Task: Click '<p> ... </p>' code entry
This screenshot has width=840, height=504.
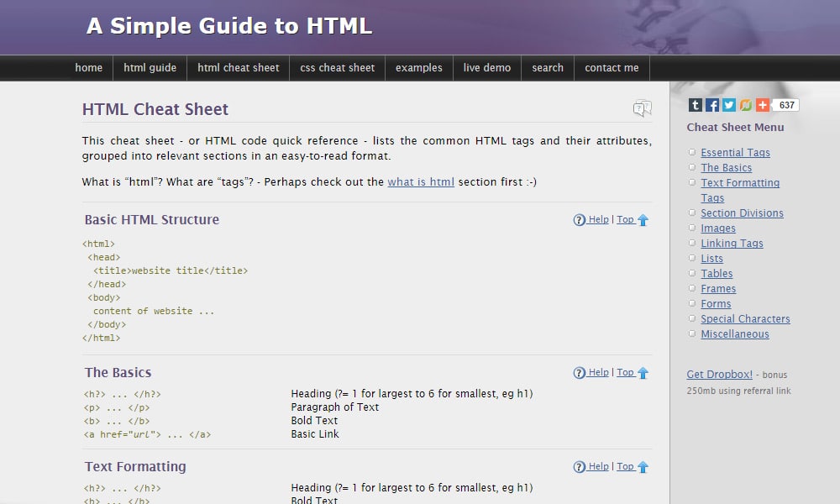Action: point(116,407)
